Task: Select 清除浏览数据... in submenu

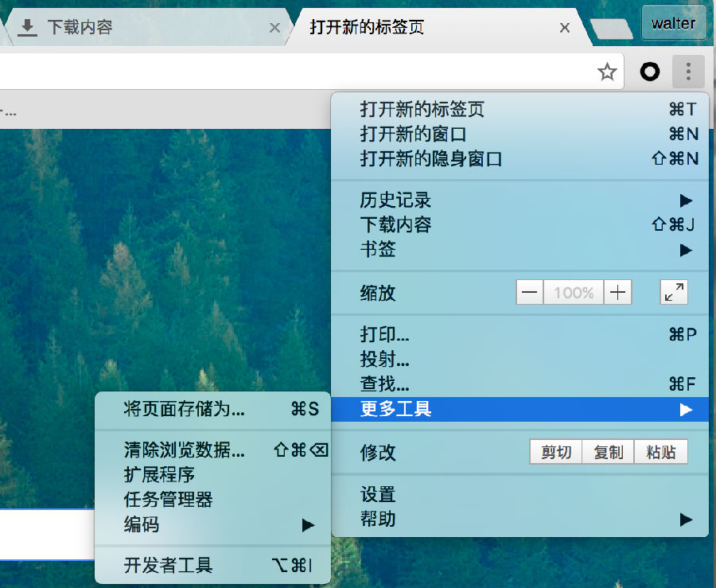Action: (212, 450)
